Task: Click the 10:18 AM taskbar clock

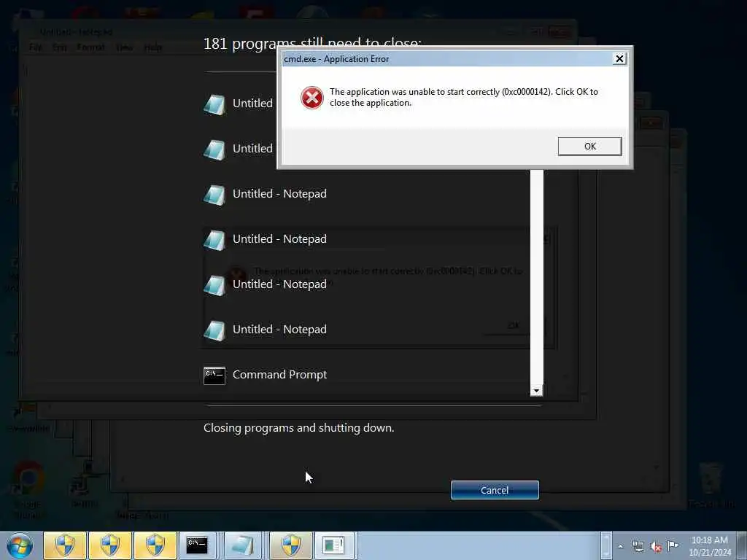Action: pos(709,545)
